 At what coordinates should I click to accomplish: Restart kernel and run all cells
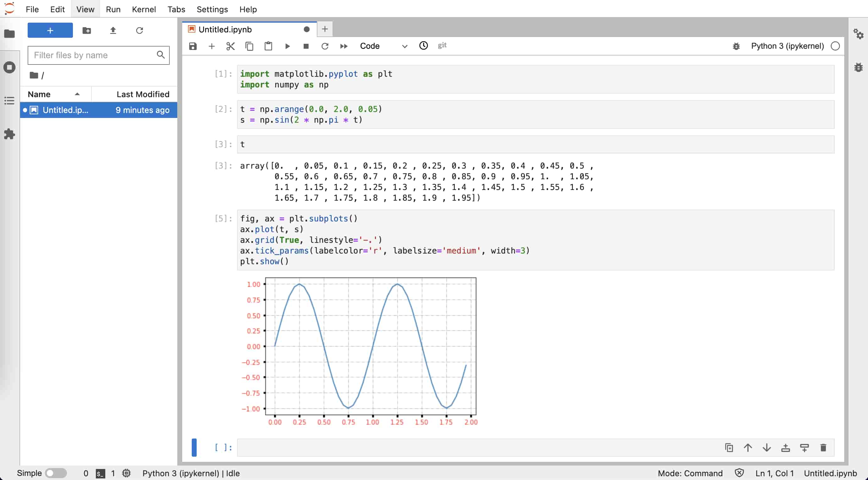(344, 46)
